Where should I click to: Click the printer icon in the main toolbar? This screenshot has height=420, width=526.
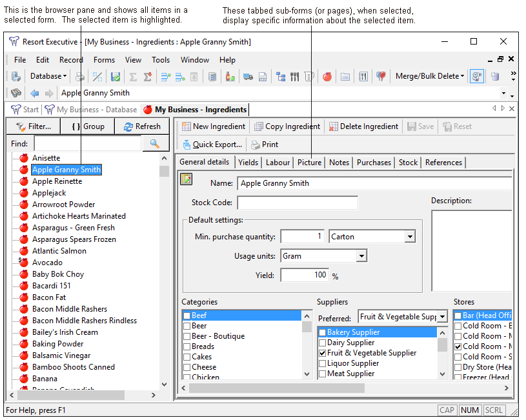click(x=80, y=77)
